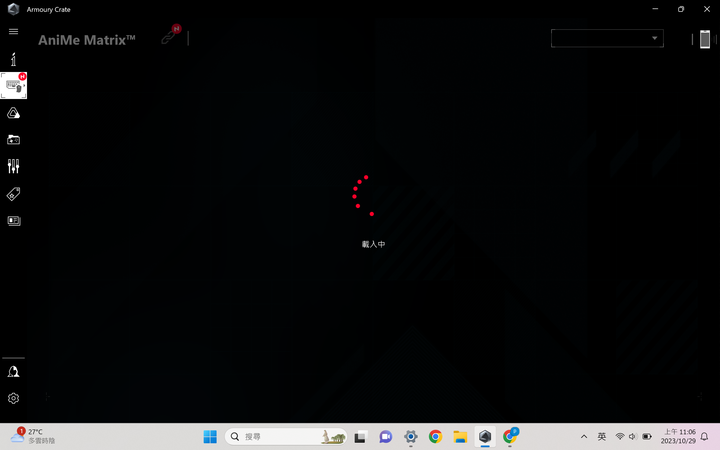Open the Featured deals tag icon
720x450 pixels.
coord(13,194)
